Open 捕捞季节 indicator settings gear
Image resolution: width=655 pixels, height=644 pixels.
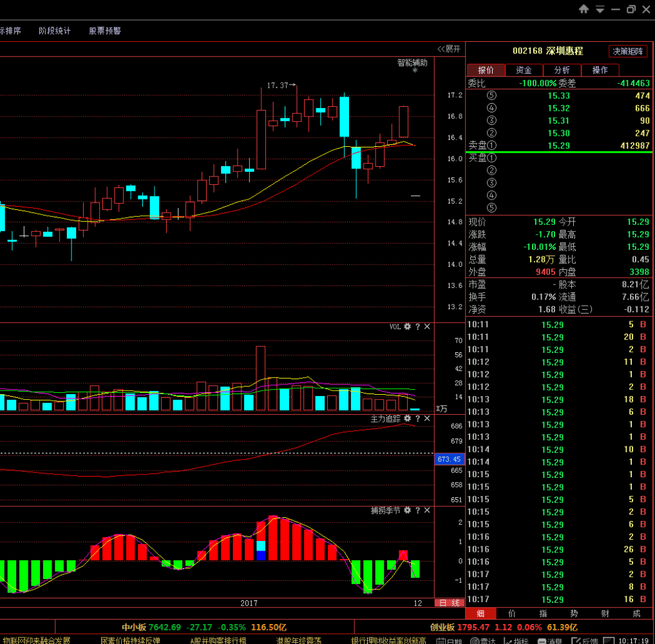(407, 510)
